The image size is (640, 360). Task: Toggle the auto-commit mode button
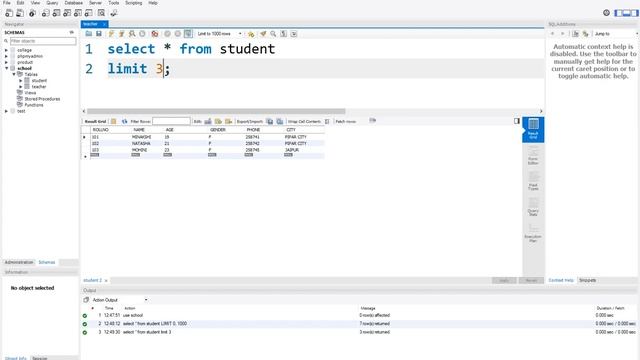coord(188,34)
